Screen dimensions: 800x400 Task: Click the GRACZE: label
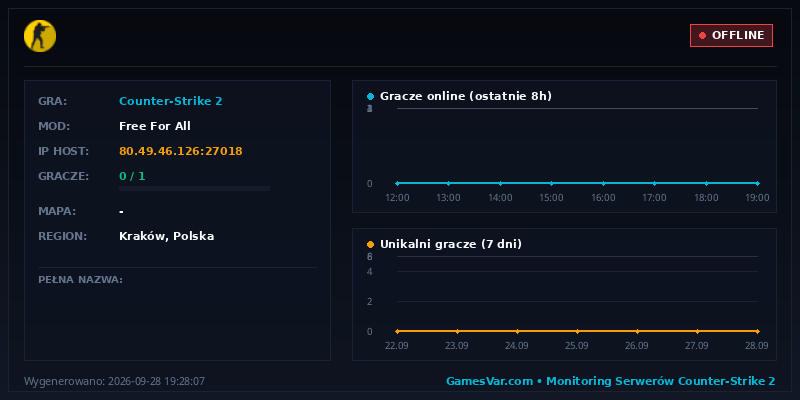pos(64,176)
